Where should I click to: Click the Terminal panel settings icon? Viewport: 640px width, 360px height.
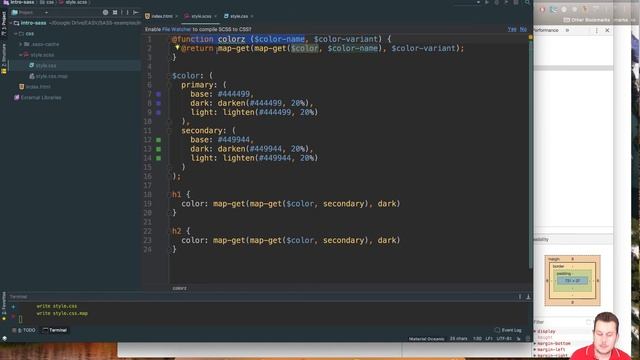[520, 297]
